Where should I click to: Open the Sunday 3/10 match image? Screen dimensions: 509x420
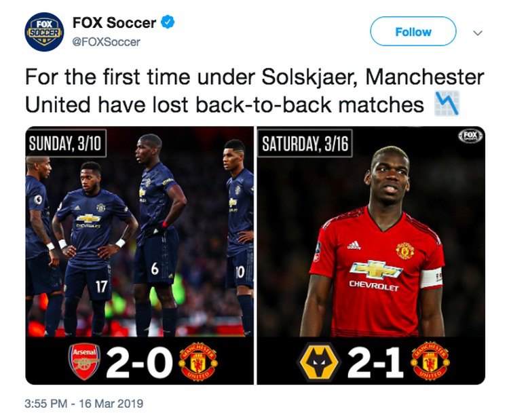(x=140, y=255)
